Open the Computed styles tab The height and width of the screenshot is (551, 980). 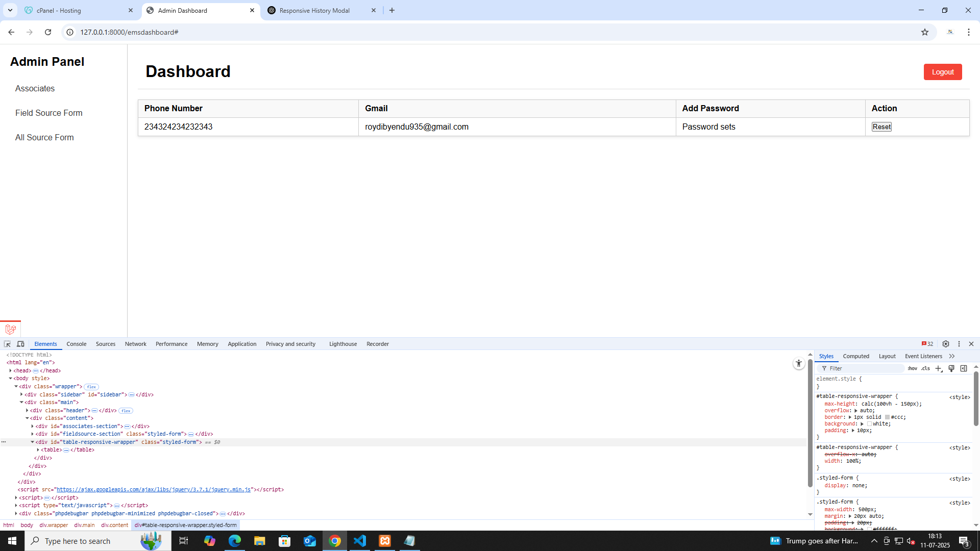(856, 357)
